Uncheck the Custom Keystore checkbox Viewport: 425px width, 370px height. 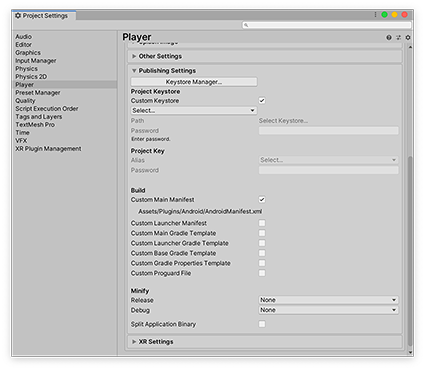click(x=262, y=101)
